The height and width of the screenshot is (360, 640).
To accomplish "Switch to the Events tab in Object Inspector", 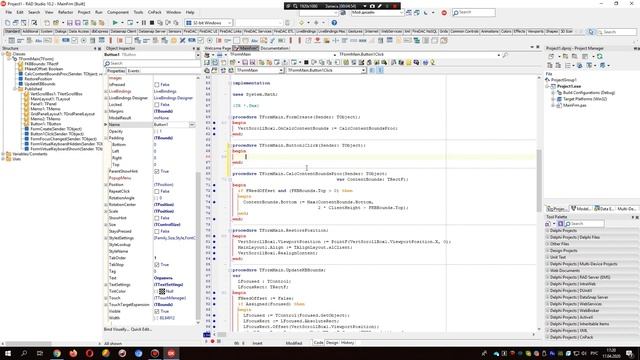I will [133, 71].
